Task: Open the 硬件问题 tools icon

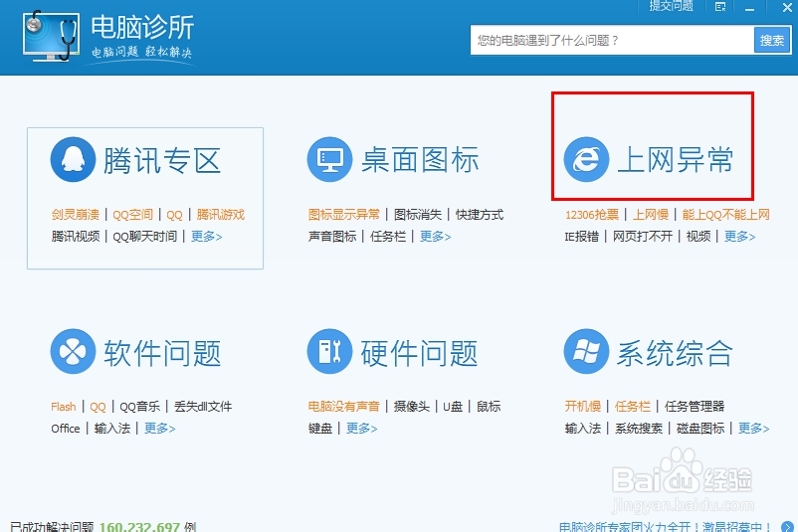Action: pos(329,351)
